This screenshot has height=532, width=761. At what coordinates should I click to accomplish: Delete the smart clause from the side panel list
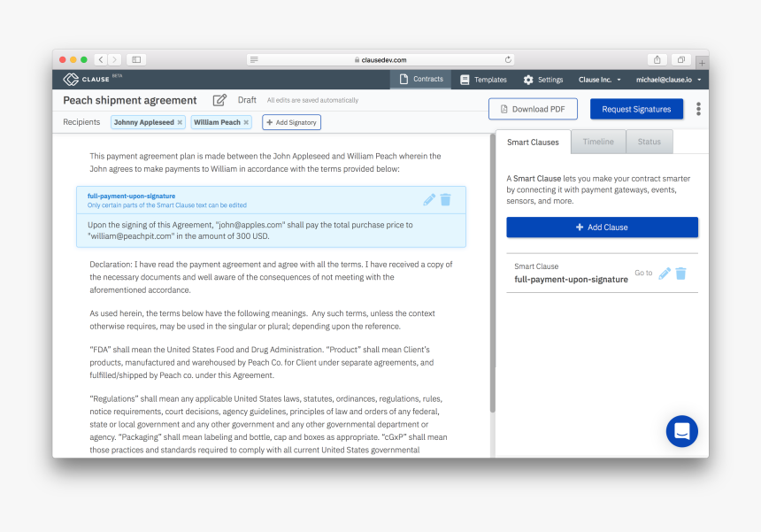[x=681, y=274]
